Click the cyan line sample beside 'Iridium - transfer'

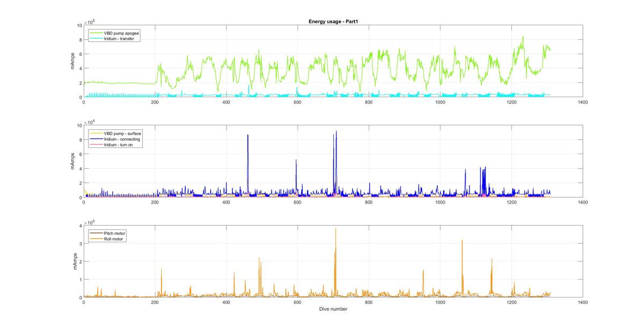(x=96, y=38)
